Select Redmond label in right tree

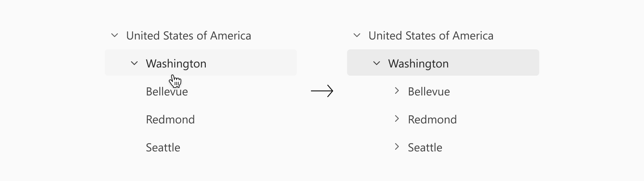click(432, 119)
